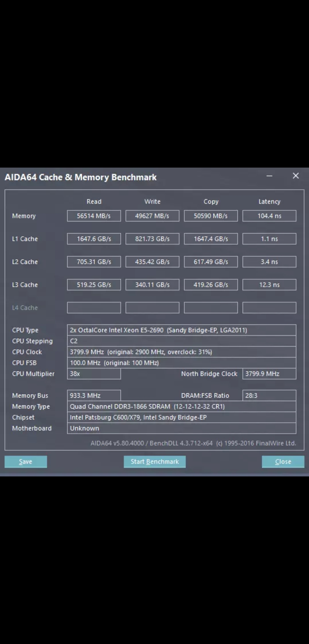The height and width of the screenshot is (644, 309).
Task: Click North Bridge Clock 3799.9 MHz value
Action: pyautogui.click(x=269, y=374)
